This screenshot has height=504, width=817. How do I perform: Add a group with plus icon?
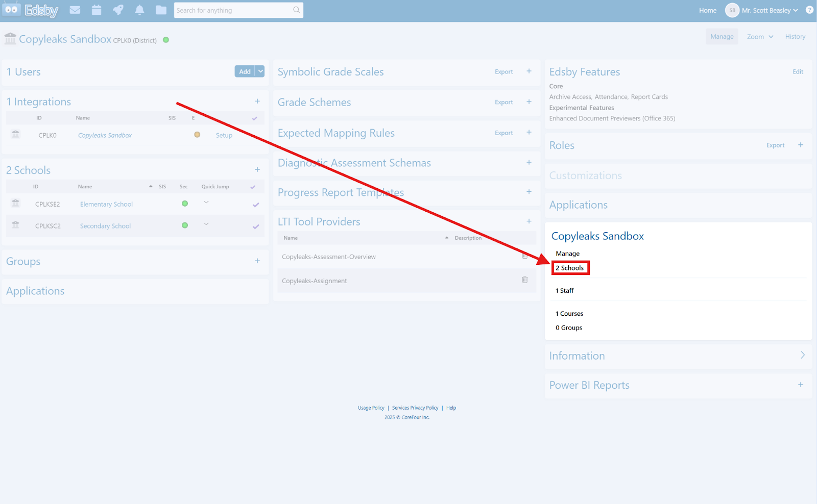pyautogui.click(x=257, y=261)
